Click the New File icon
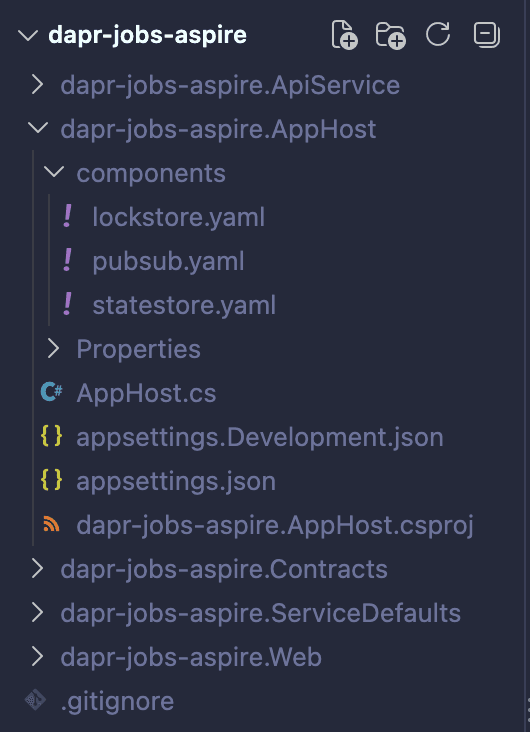This screenshot has width=530, height=732. [345, 35]
